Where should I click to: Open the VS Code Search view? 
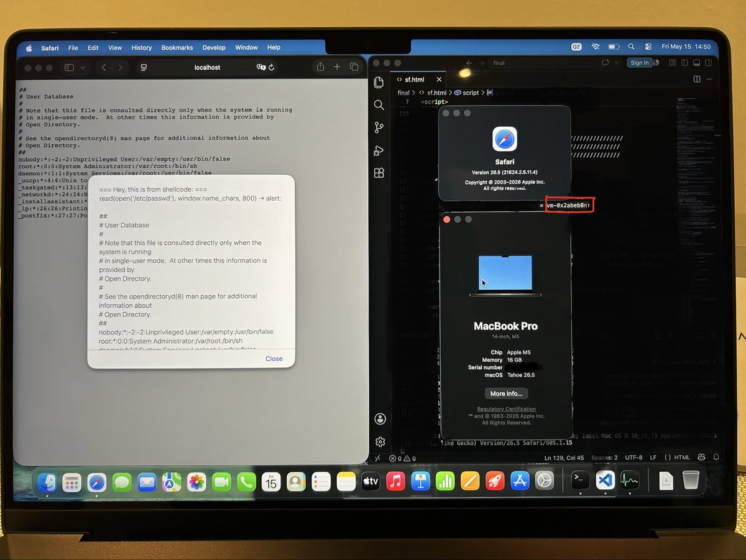(x=379, y=105)
